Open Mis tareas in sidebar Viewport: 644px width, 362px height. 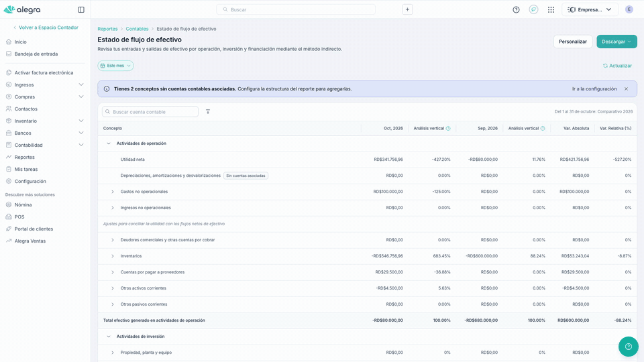[x=26, y=169]
